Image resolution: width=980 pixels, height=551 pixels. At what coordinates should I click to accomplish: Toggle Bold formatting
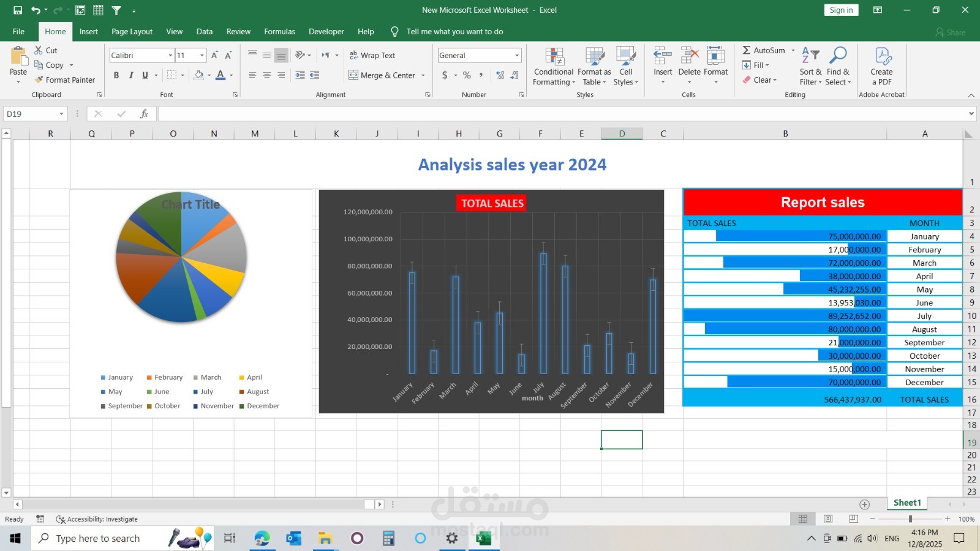tap(116, 75)
